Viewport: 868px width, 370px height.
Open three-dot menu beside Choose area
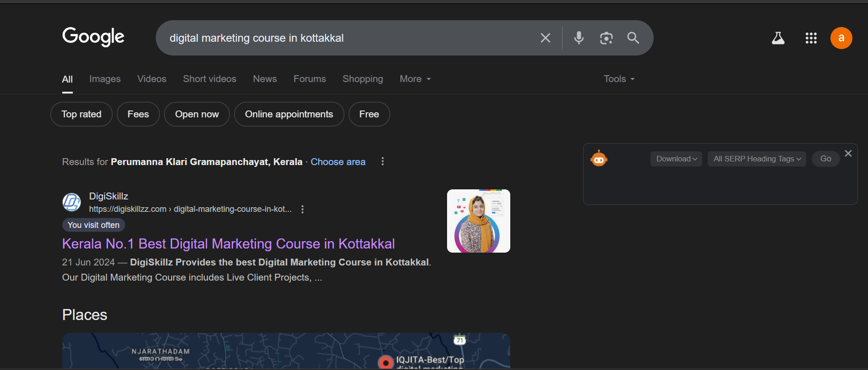(x=382, y=161)
